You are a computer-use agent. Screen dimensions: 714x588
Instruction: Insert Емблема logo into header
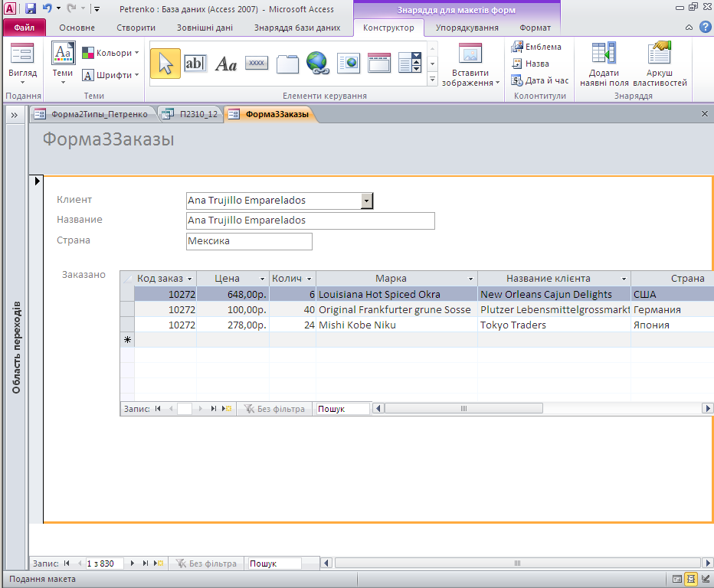click(x=536, y=47)
